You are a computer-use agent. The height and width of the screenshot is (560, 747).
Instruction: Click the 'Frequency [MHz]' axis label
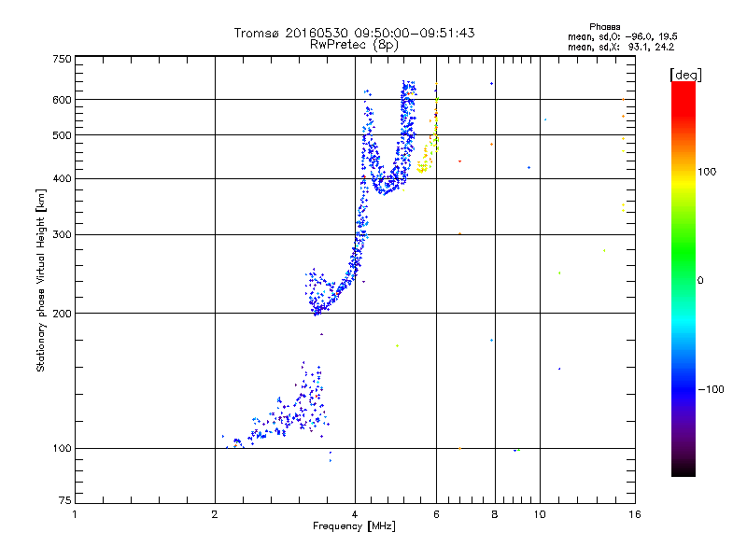coord(354,526)
